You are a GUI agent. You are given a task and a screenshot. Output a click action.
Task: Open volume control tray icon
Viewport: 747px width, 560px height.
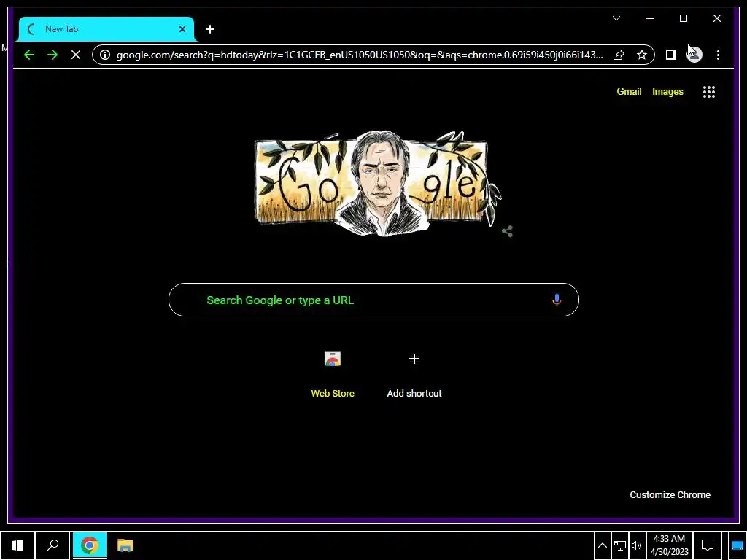[636, 545]
